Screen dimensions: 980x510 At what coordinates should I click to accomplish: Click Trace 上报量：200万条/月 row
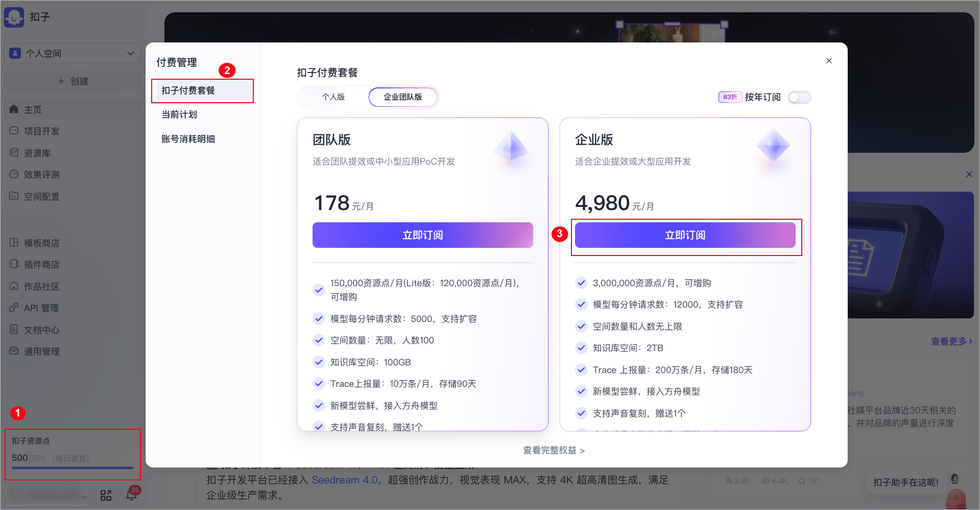664,370
